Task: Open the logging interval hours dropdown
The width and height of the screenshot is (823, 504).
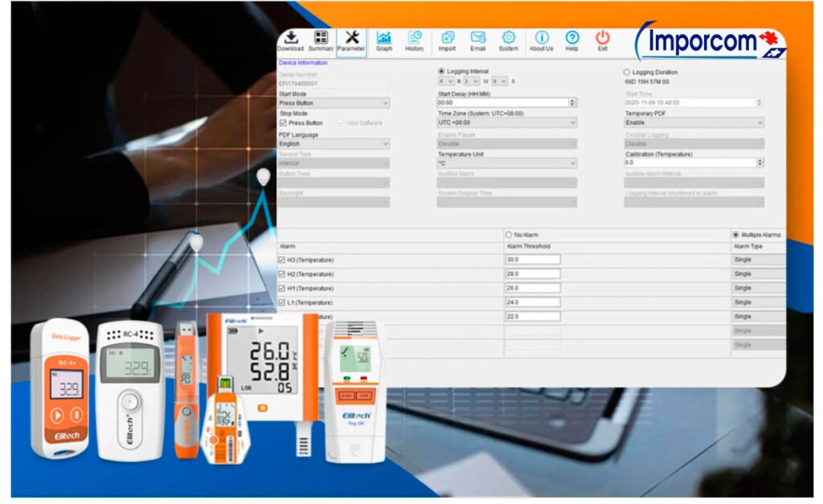Action: coord(446,81)
